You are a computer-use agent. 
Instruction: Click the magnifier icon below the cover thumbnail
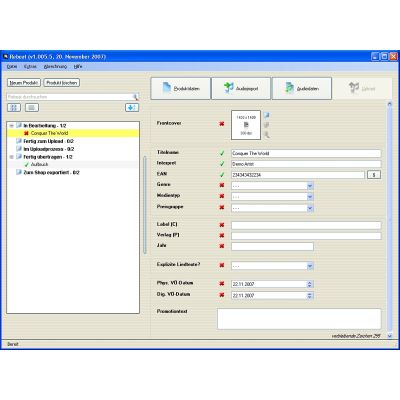click(267, 134)
